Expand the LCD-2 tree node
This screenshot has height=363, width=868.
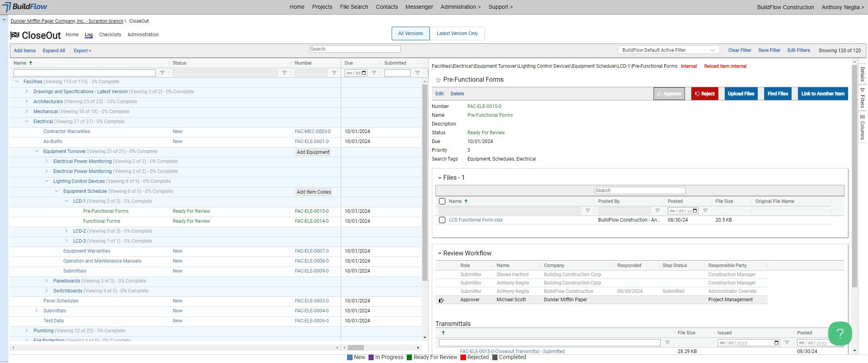pyautogui.click(x=66, y=231)
